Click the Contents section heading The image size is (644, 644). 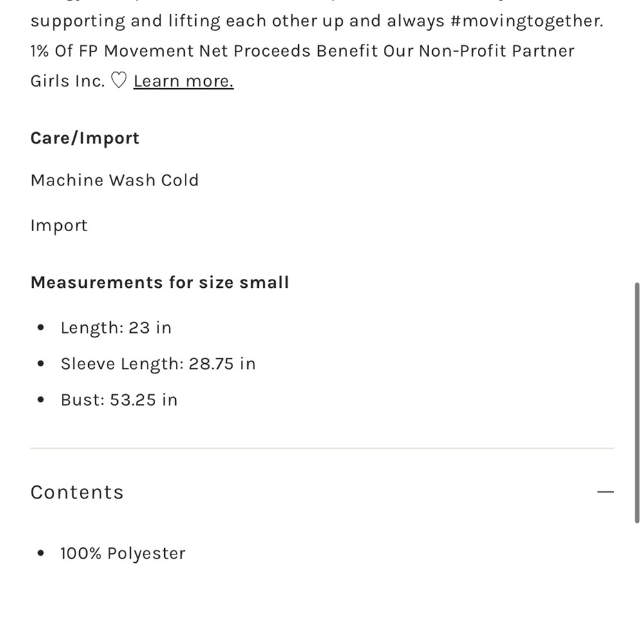point(77,492)
